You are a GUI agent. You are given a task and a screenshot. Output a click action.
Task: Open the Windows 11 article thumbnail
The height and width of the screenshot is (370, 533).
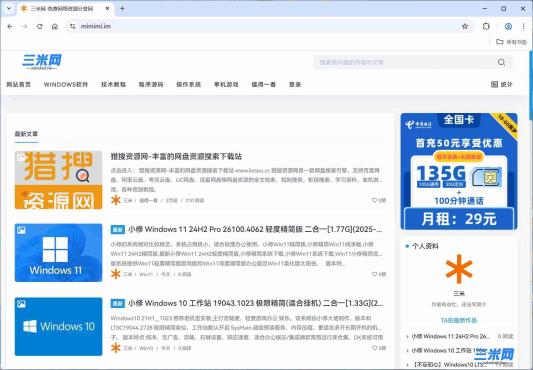[x=58, y=253]
